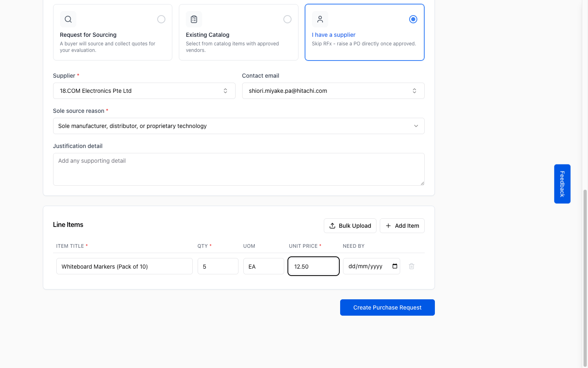Image resolution: width=588 pixels, height=368 pixels.
Task: Click the UOM field showing EA
Action: click(x=264, y=266)
